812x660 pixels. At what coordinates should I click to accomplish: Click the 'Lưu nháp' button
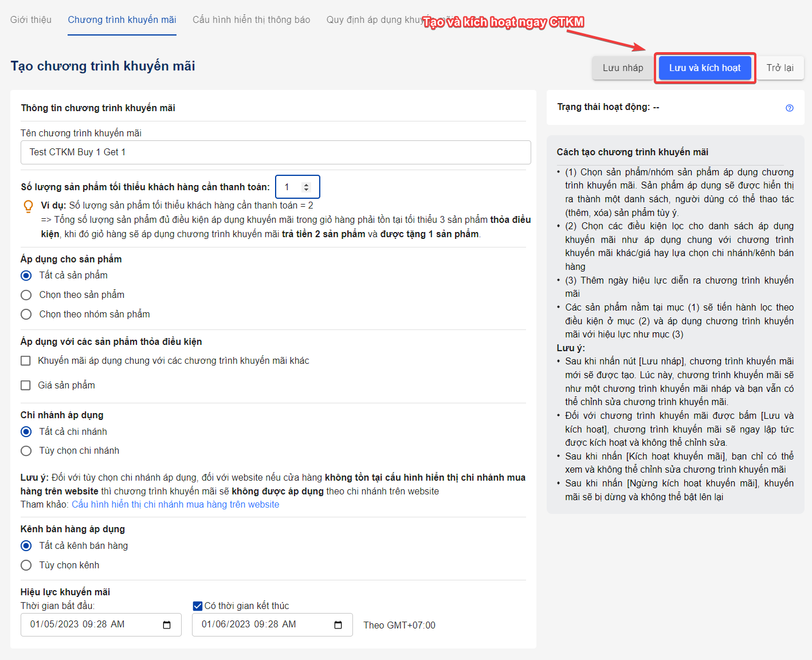623,68
